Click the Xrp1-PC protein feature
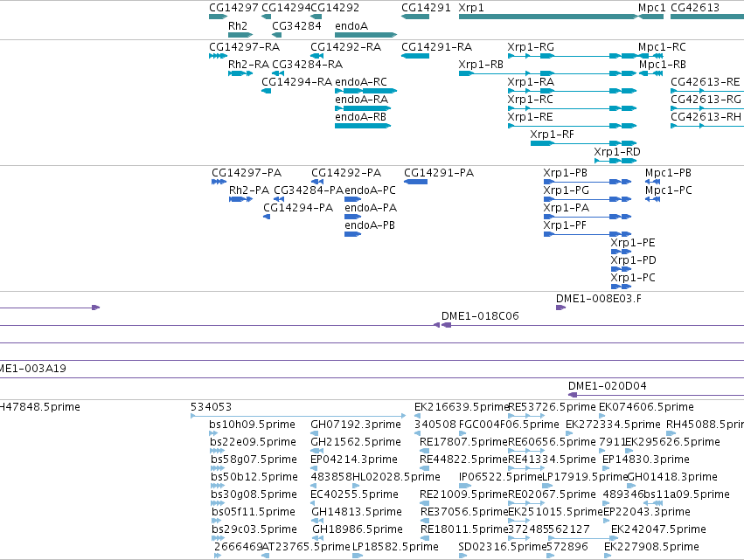This screenshot has width=744, height=560. tap(621, 287)
